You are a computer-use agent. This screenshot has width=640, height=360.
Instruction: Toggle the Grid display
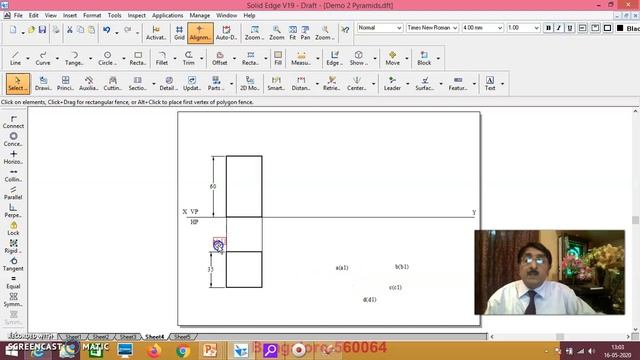pos(179,33)
